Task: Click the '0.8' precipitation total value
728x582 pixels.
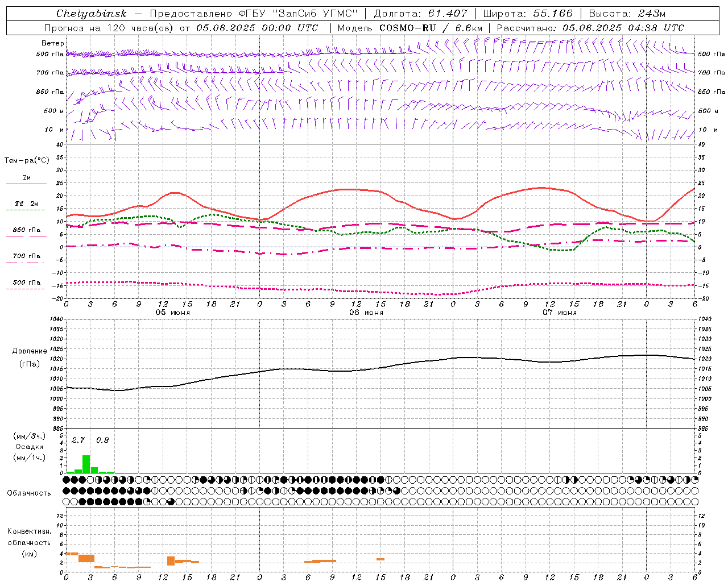Action: [x=102, y=440]
